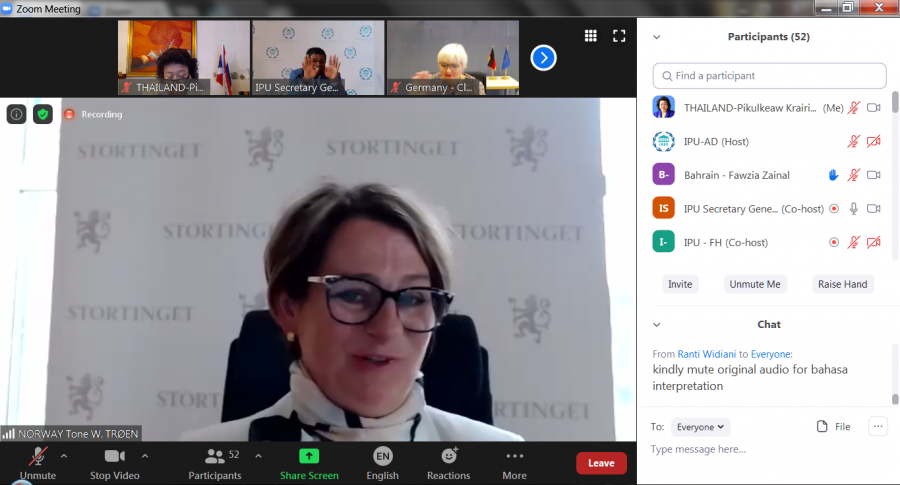Click the Find a participant search field
The width and height of the screenshot is (900, 485).
pyautogui.click(x=770, y=76)
